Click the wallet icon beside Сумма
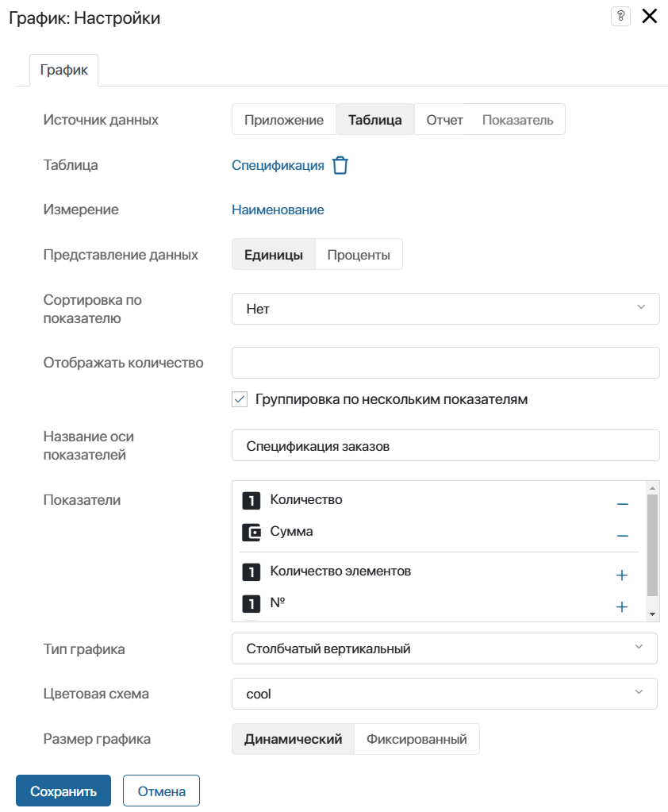668x812 pixels. [251, 533]
